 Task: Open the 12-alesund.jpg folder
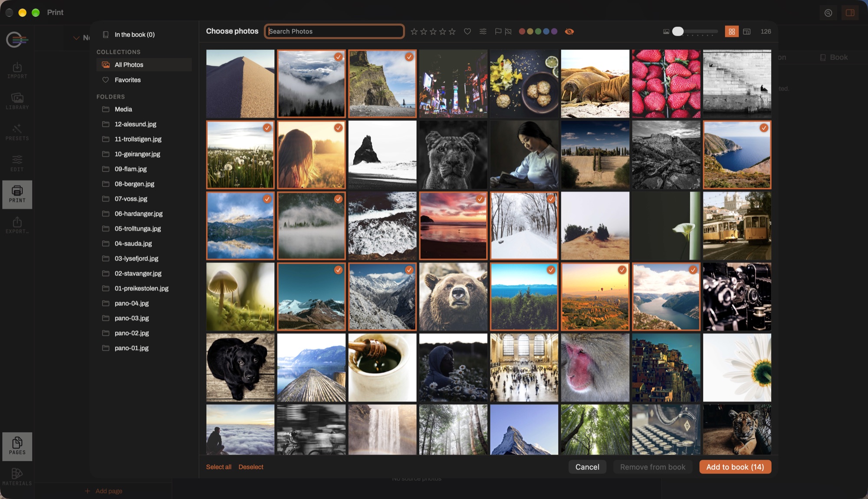(144, 124)
